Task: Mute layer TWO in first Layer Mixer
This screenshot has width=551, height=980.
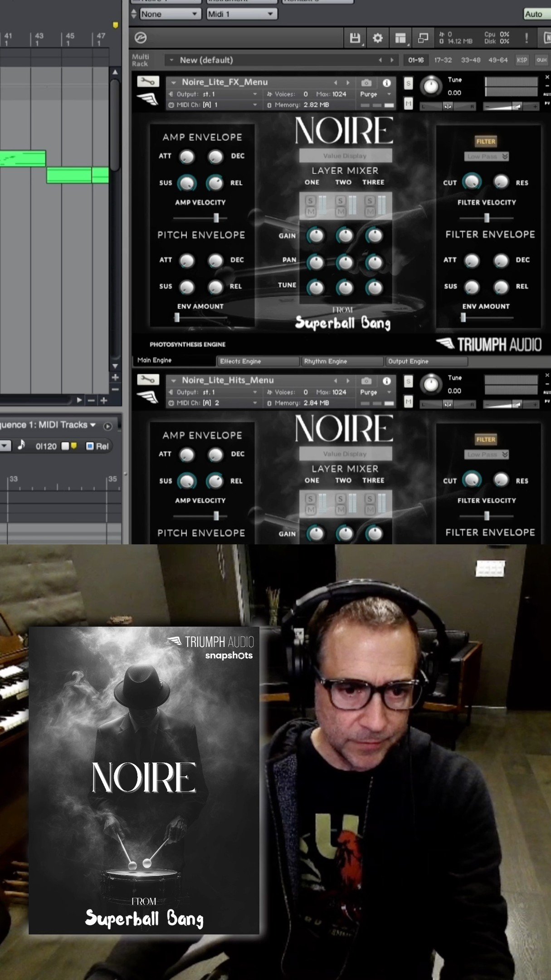Action: coord(341,211)
